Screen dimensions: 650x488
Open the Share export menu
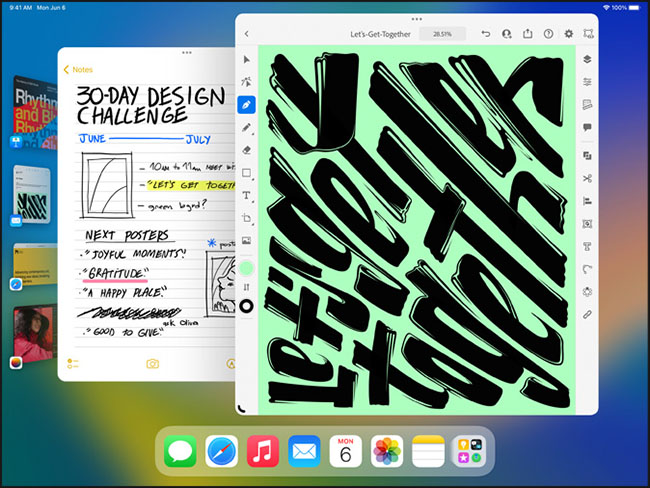pyautogui.click(x=527, y=33)
